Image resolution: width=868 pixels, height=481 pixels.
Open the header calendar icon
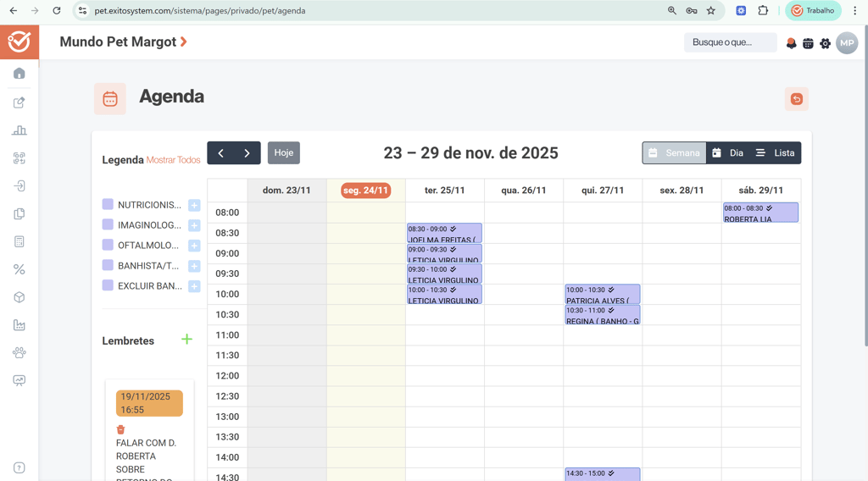pos(808,43)
